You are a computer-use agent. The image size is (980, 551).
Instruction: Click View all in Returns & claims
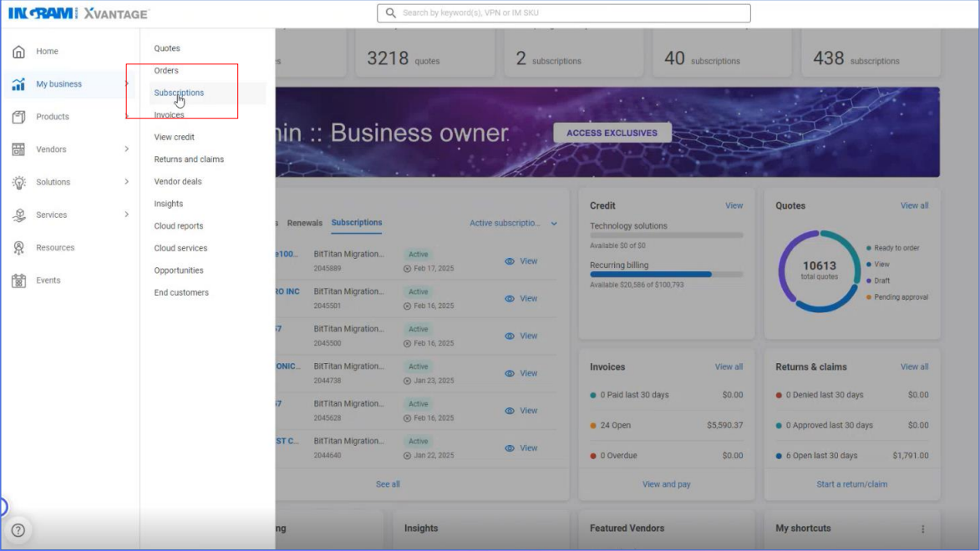point(914,366)
